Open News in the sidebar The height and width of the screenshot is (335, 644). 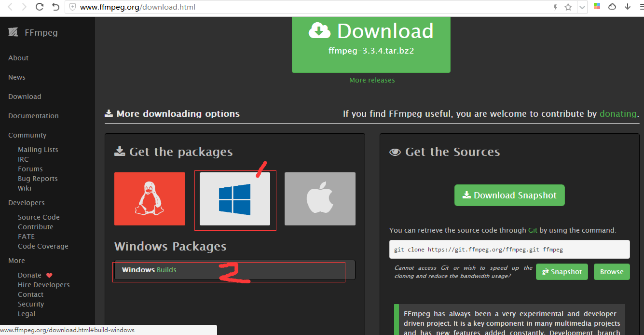[x=17, y=77]
